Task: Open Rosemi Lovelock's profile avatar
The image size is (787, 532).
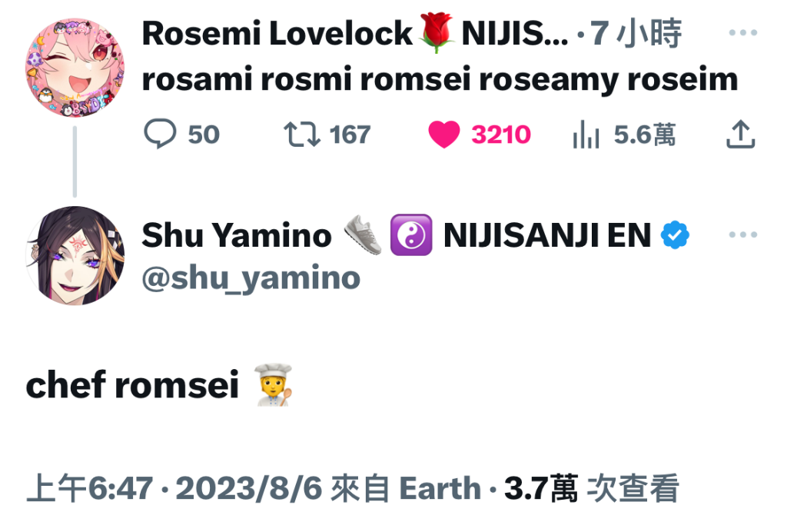Action: click(75, 68)
